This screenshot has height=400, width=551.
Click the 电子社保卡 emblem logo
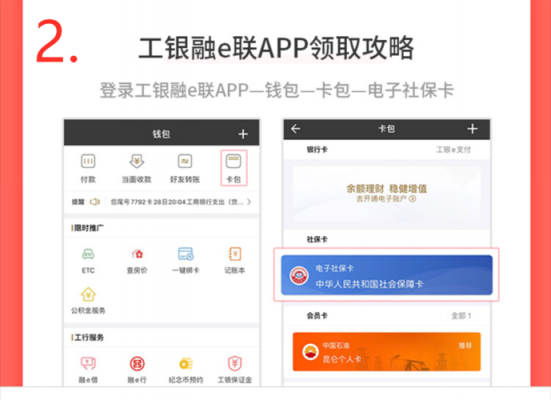click(299, 276)
